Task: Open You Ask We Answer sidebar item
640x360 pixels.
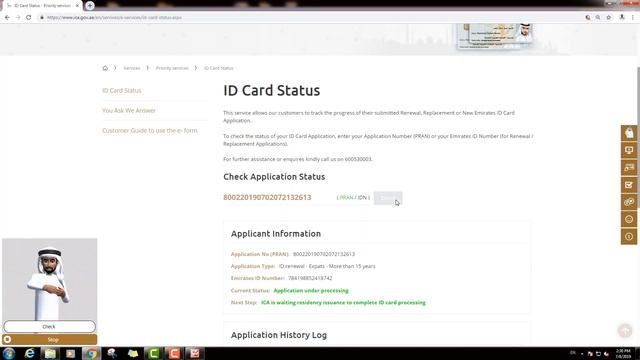Action: 129,111
